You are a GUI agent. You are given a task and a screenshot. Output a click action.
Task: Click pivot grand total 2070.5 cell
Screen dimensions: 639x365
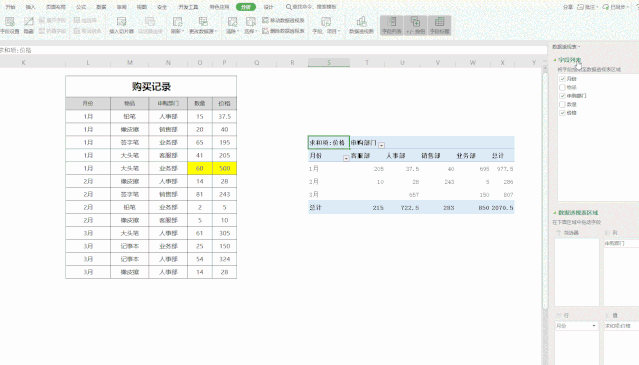click(502, 207)
